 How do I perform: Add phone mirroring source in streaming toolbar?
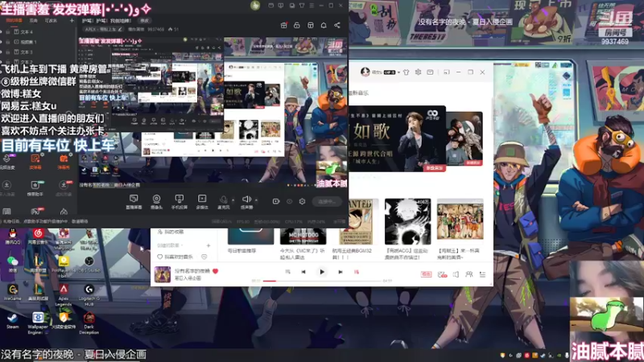pos(179,202)
